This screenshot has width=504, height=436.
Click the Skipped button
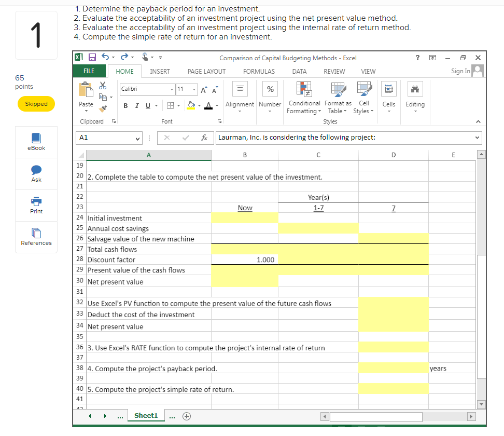(36, 104)
